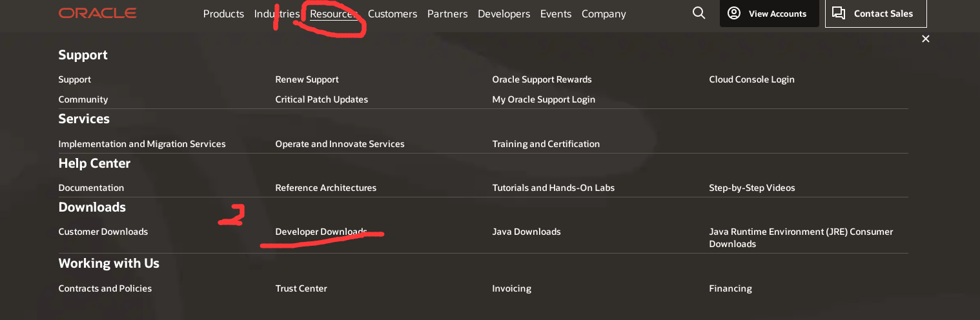
Task: Open Critical Patch Updates
Action: coord(322,99)
